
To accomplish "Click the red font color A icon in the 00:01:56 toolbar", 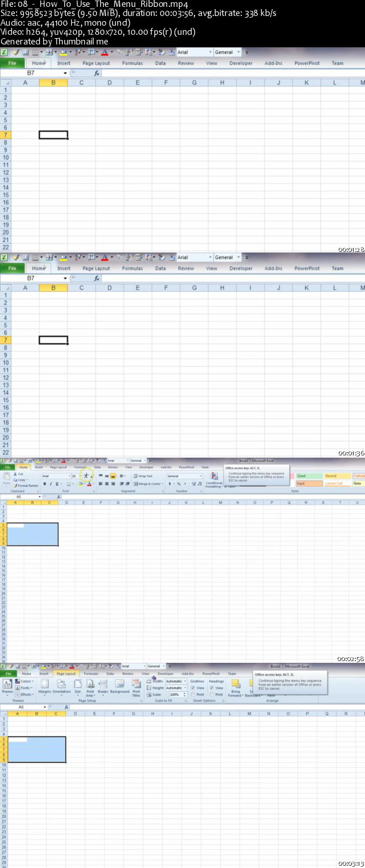I will 104,257.
